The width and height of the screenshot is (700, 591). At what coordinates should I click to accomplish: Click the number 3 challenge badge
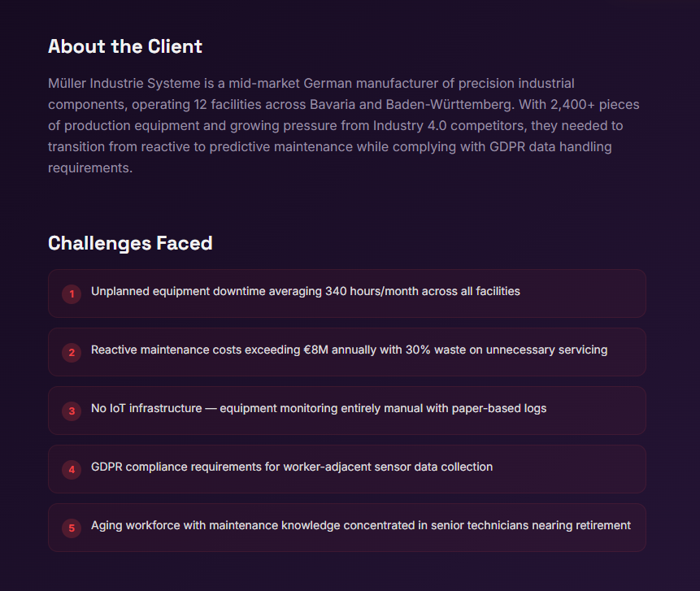click(72, 411)
